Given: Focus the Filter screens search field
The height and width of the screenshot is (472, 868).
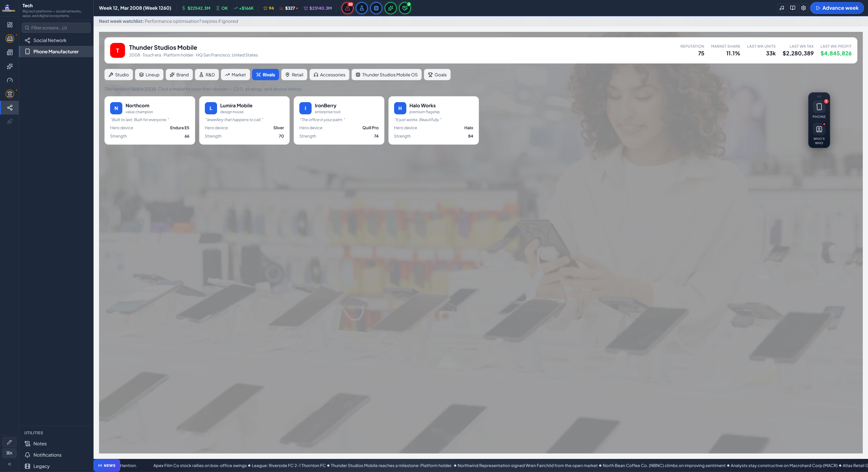Looking at the screenshot, I should 56,28.
